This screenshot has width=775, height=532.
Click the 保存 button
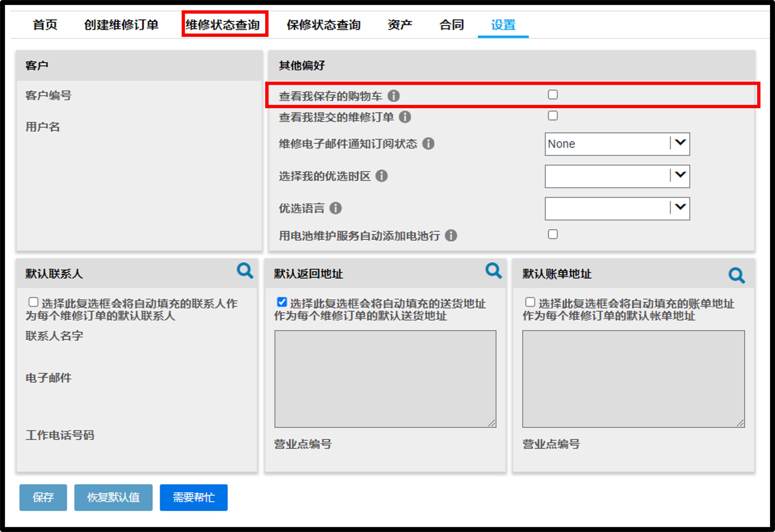43,497
